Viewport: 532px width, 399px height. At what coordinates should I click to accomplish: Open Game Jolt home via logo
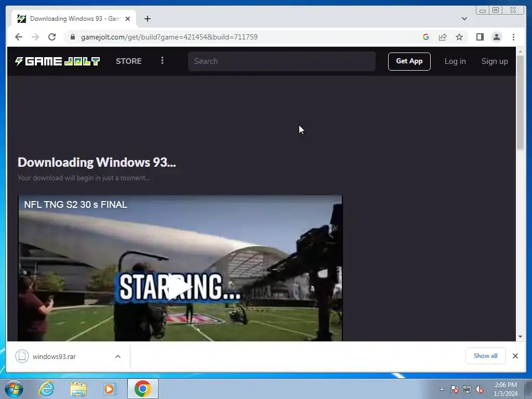[57, 61]
